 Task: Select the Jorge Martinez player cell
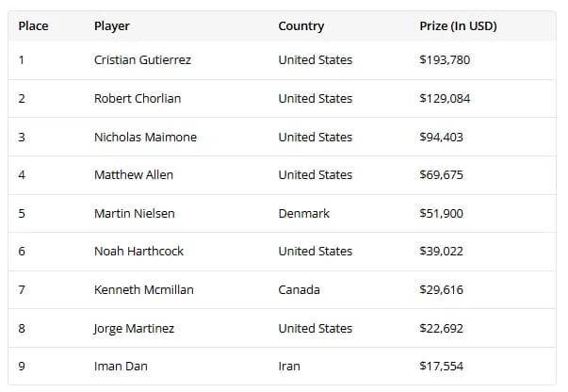(134, 329)
